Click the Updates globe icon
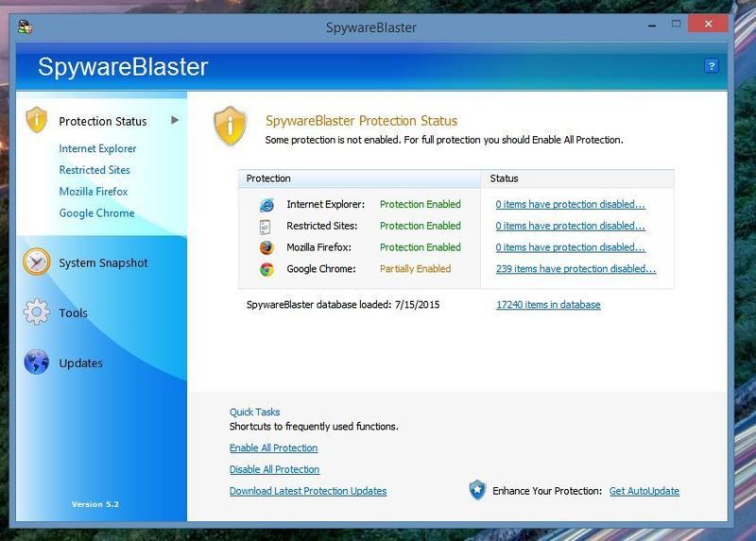 (x=37, y=363)
